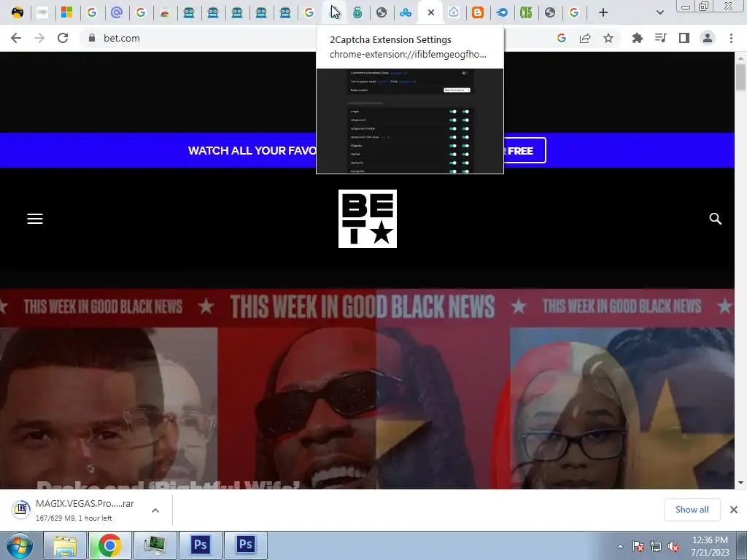The image size is (747, 560).
Task: Switch to the house favicon tab
Action: [x=454, y=12]
